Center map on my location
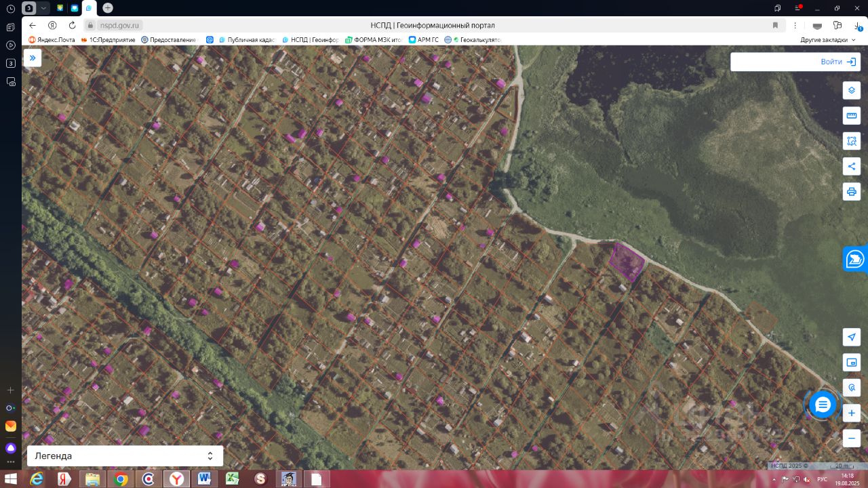Screen dimensions: 868x488 (x=852, y=338)
